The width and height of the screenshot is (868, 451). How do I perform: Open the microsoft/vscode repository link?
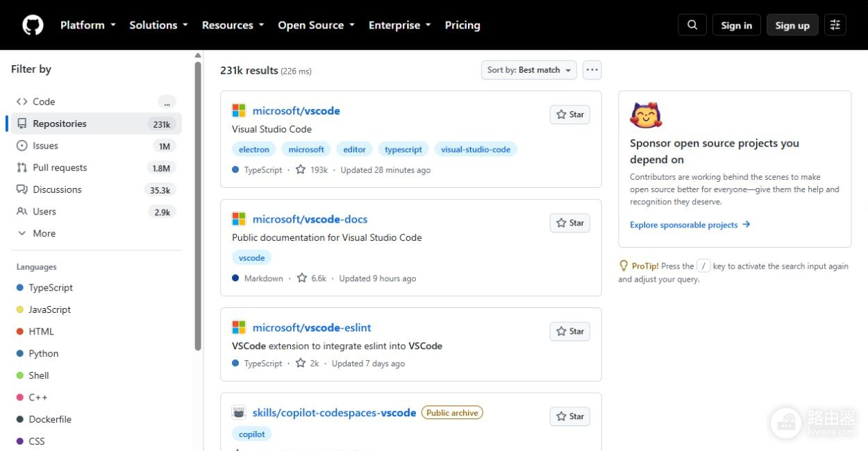point(297,110)
